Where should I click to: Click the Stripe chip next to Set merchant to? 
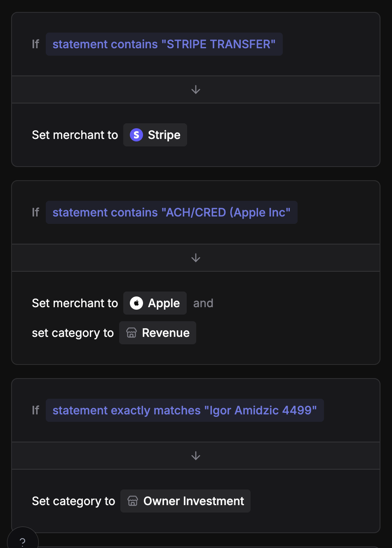click(155, 135)
